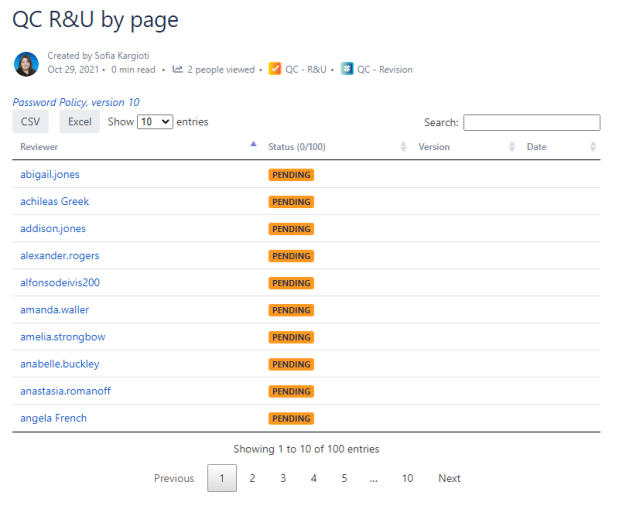Select page 5 in pagination
Screen dimensions: 643x516
(x=344, y=478)
